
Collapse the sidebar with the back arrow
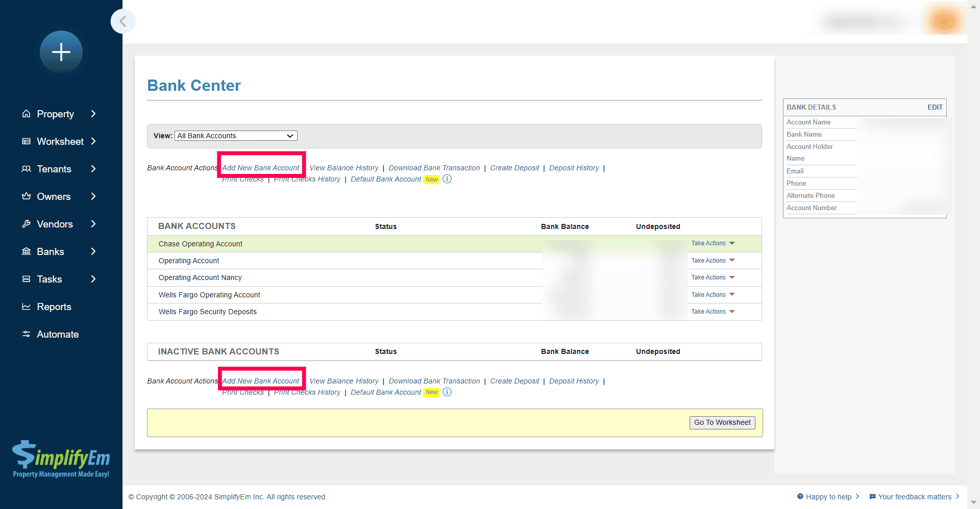click(123, 21)
